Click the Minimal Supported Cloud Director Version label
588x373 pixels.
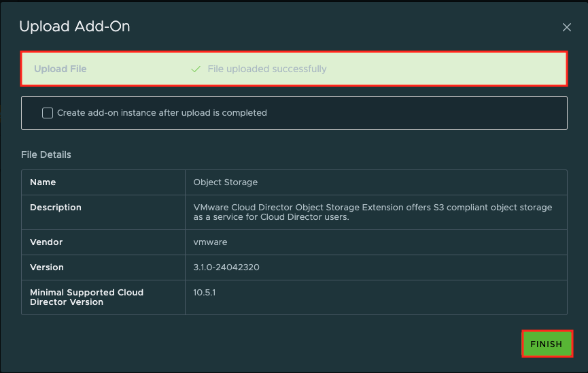coord(86,297)
